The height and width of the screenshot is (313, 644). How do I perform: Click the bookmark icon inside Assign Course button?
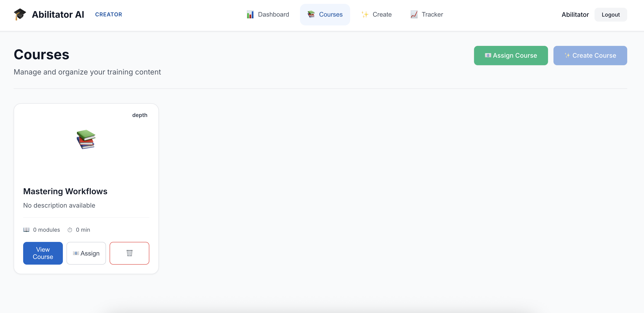(x=488, y=55)
